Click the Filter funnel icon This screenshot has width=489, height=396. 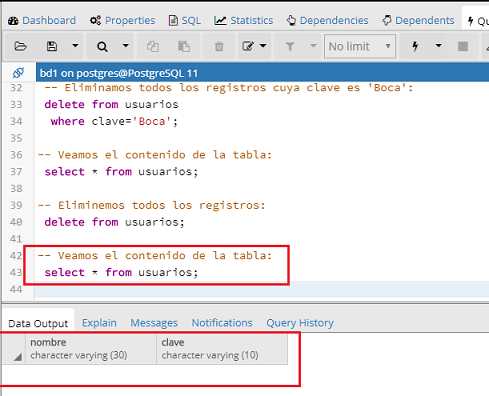[x=290, y=46]
